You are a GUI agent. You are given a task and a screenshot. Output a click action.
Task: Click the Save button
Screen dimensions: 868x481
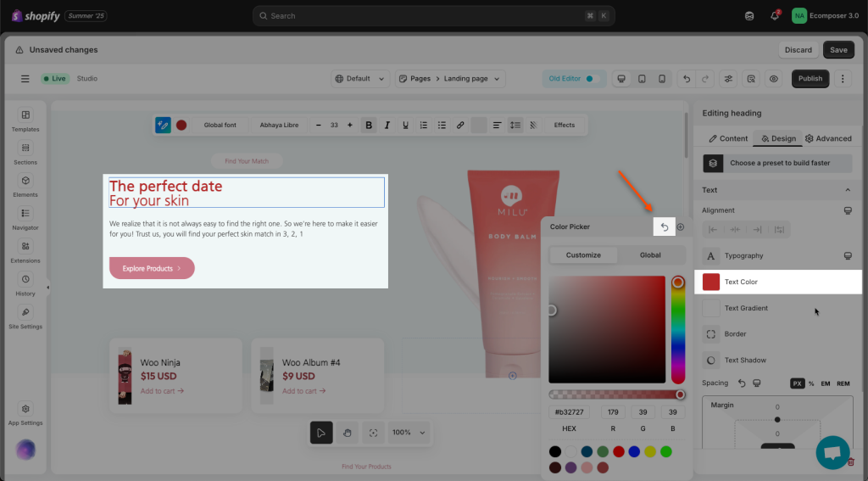tap(838, 50)
